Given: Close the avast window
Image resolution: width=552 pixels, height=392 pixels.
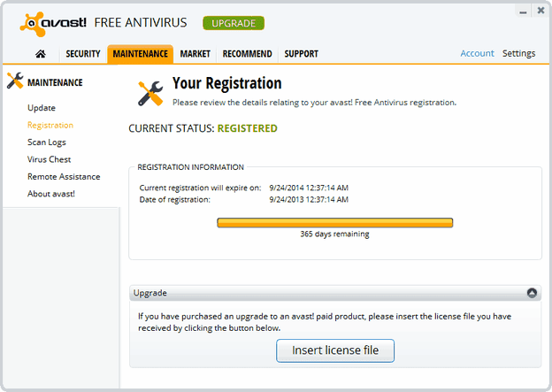Looking at the screenshot, I should [x=540, y=11].
